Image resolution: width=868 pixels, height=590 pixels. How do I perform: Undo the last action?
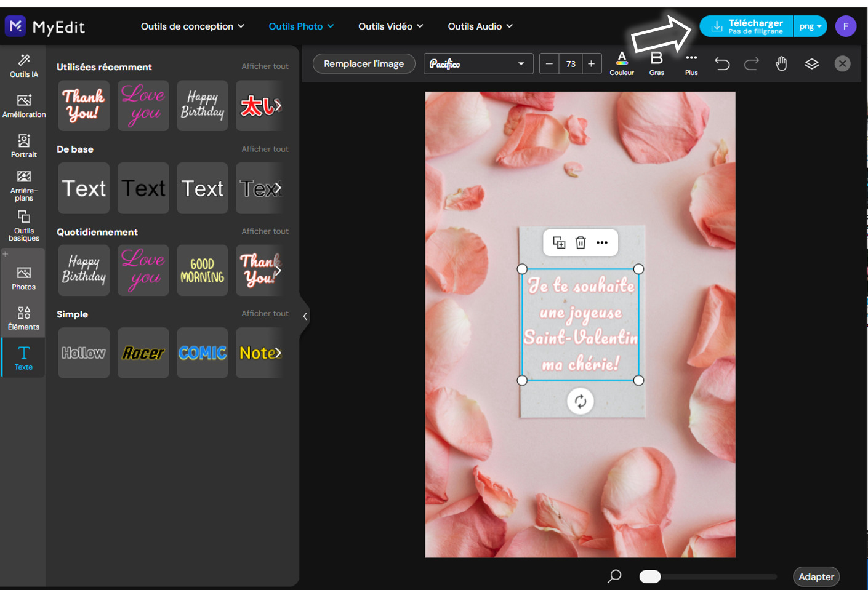(x=722, y=63)
